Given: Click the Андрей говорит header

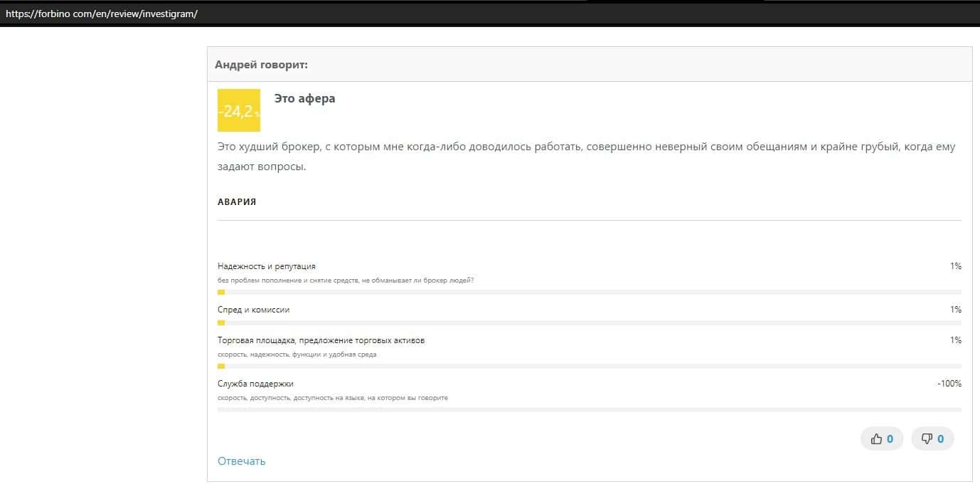Looking at the screenshot, I should point(261,65).
